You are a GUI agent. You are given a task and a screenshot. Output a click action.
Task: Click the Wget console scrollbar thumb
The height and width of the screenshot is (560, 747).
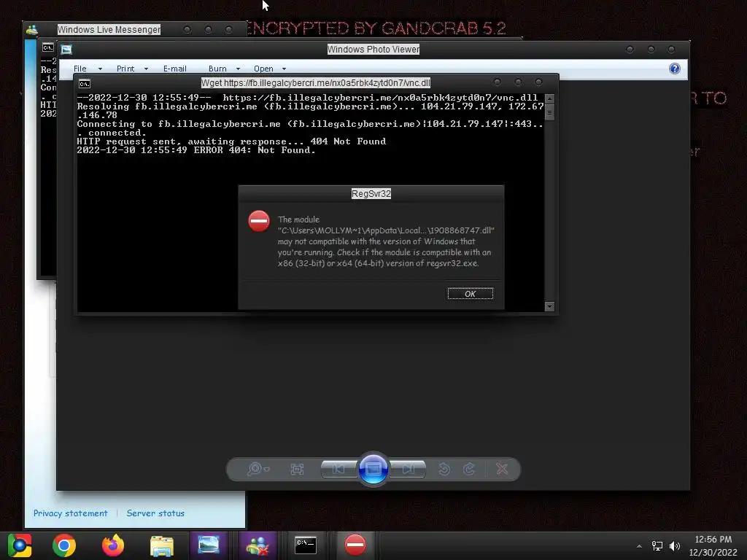pyautogui.click(x=549, y=113)
